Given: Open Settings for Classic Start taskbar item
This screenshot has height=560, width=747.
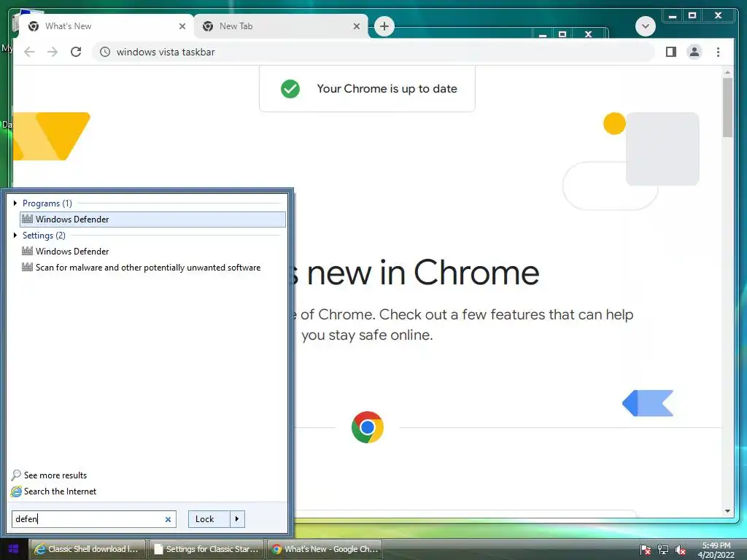Looking at the screenshot, I should click(206, 549).
